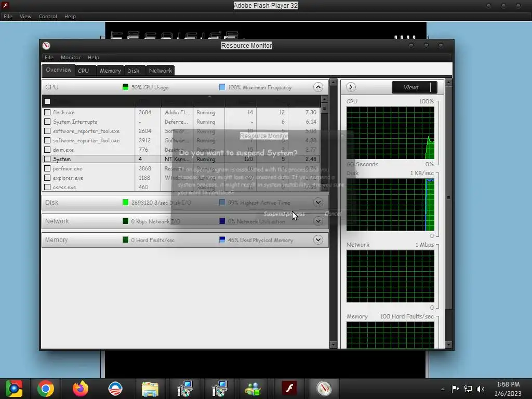The image size is (532, 399).
Task: Click the process list vertical scrollbar
Action: (x=324, y=143)
